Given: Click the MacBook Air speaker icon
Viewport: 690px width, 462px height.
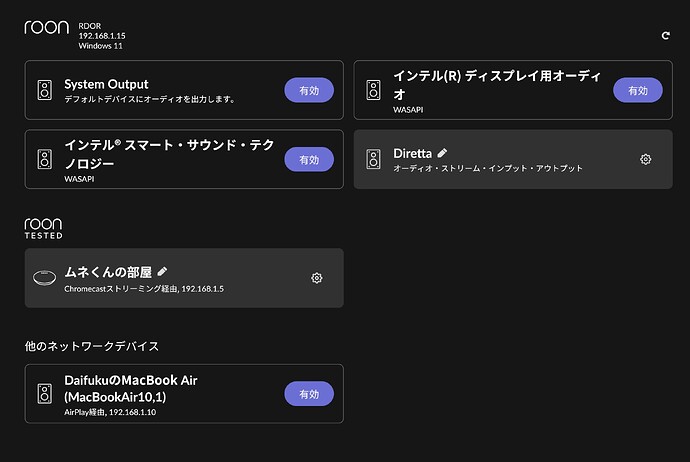Looking at the screenshot, I should (44, 394).
